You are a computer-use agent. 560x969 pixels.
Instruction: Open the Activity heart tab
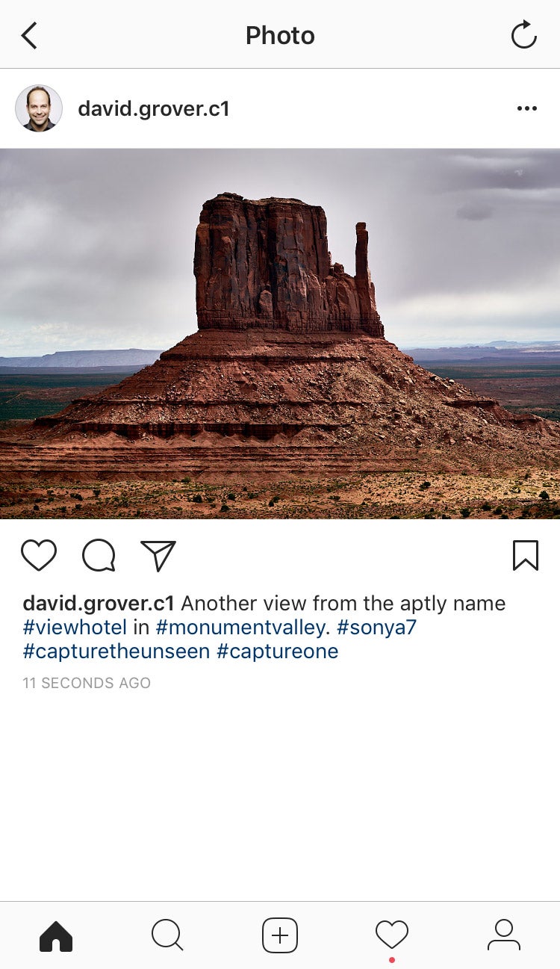point(392,935)
